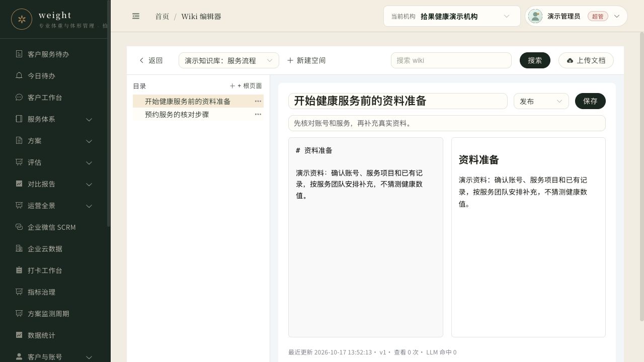The height and width of the screenshot is (362, 644).
Task: Click into the markdown editor text area
Action: (366, 237)
